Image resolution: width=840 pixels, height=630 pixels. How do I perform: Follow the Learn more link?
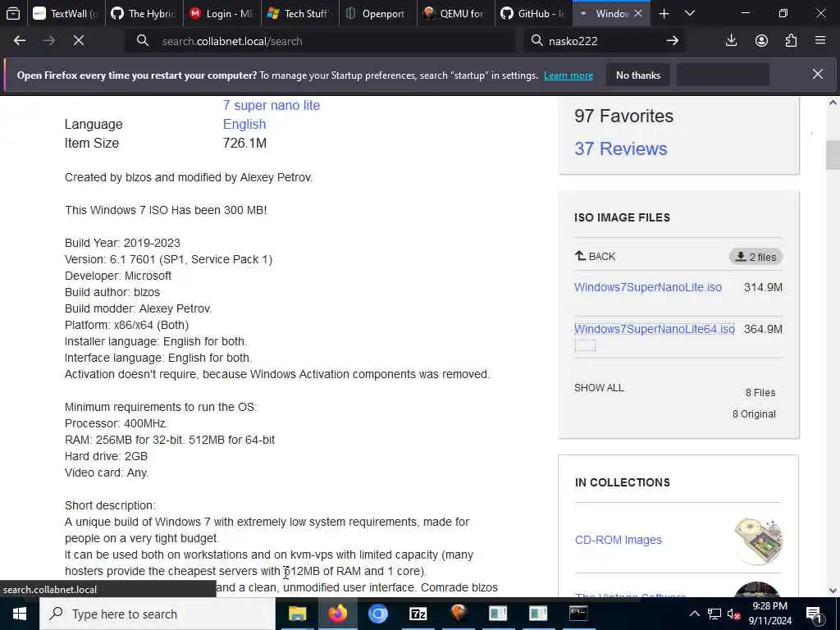click(x=568, y=75)
